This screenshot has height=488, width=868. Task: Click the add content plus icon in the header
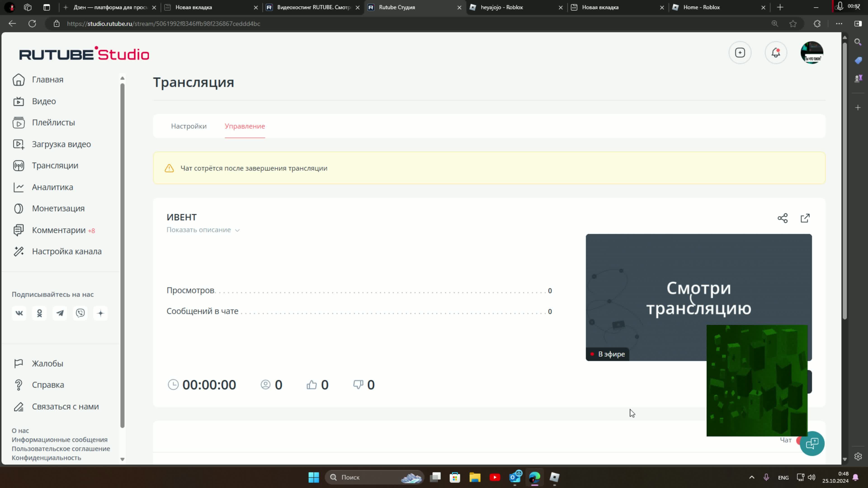[x=740, y=53]
